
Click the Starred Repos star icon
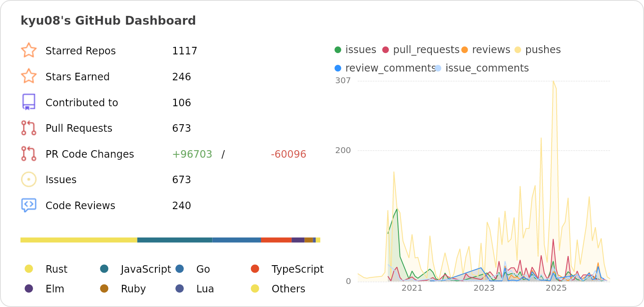point(29,50)
